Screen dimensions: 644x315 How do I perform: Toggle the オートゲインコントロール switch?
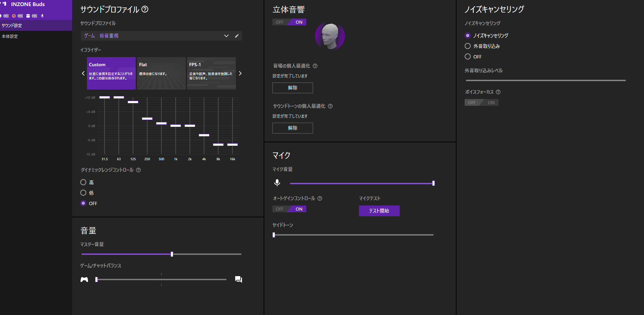click(289, 209)
